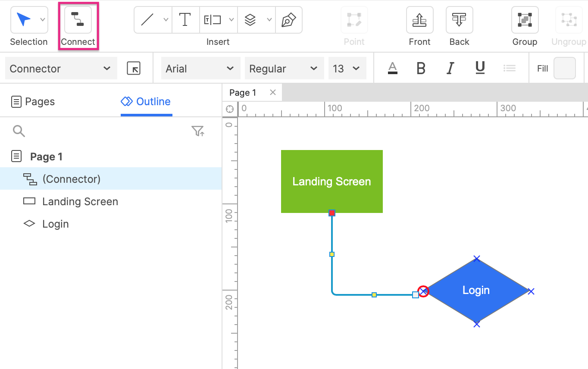Open the Arial font family dropdown
The height and width of the screenshot is (369, 588).
click(200, 68)
